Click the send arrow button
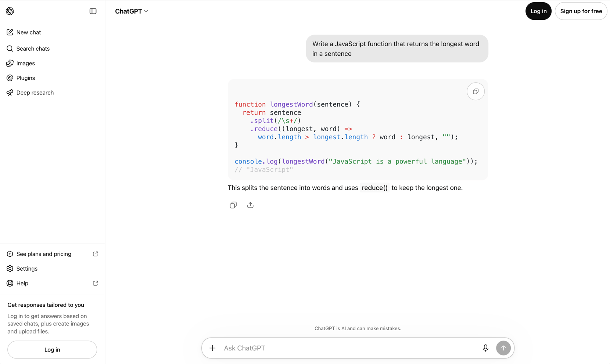The height and width of the screenshot is (364, 610). pos(503,348)
